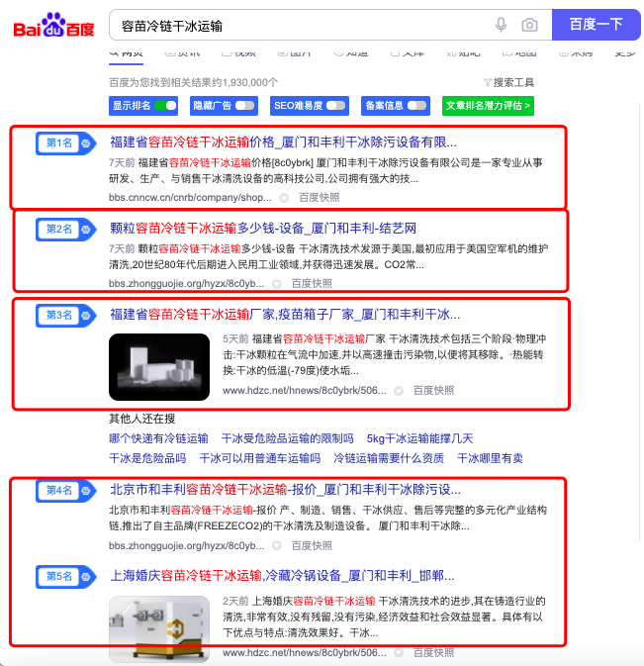Image resolution: width=644 pixels, height=666 pixels.
Task: Open 百度快照 for the fourth result
Action: (312, 545)
